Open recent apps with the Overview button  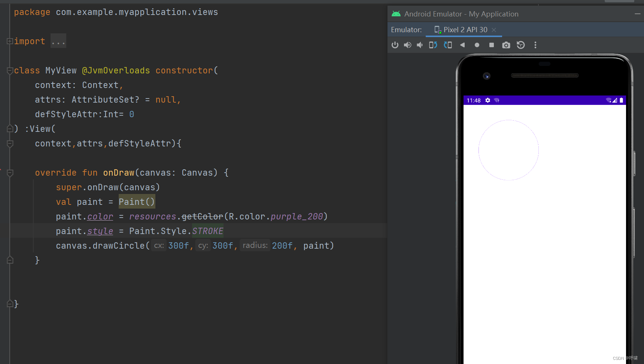click(x=492, y=45)
